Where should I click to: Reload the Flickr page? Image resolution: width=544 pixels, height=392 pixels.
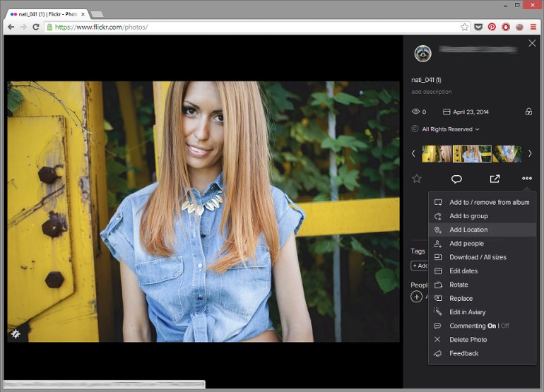[x=36, y=27]
